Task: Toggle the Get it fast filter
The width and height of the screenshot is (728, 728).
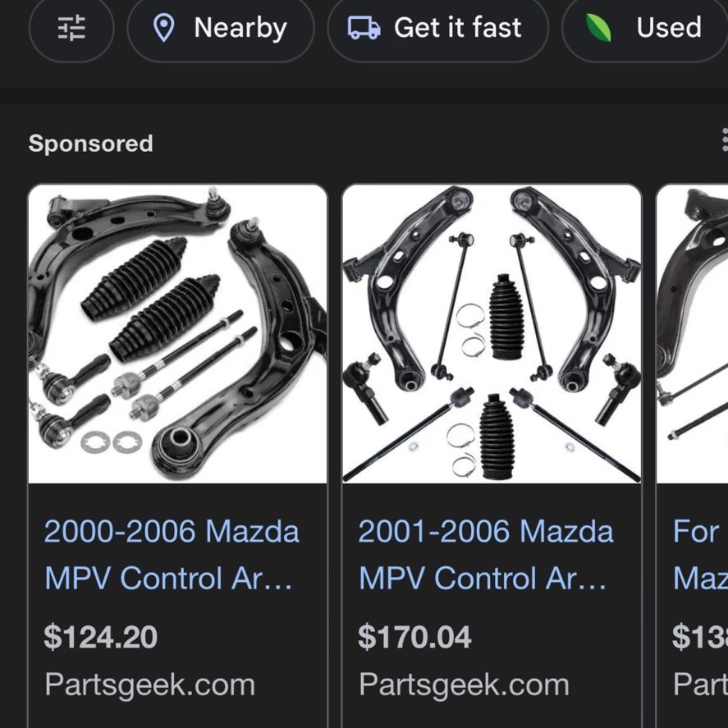Action: coord(437,28)
